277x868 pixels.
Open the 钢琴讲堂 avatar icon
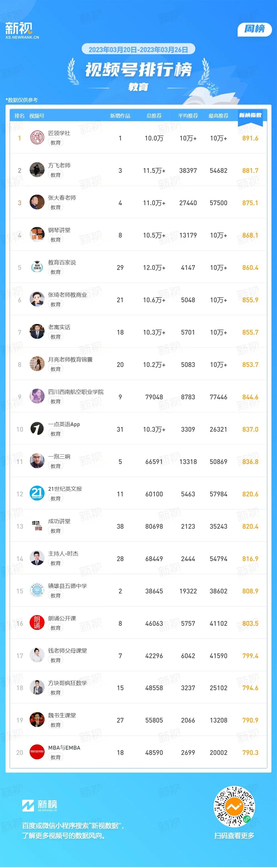point(37,234)
